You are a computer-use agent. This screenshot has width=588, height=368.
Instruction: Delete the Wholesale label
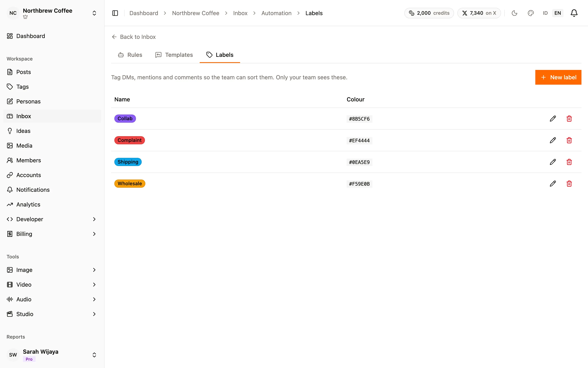[569, 184]
